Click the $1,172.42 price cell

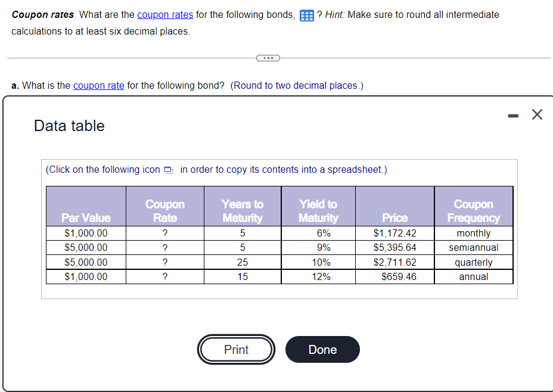click(x=394, y=234)
